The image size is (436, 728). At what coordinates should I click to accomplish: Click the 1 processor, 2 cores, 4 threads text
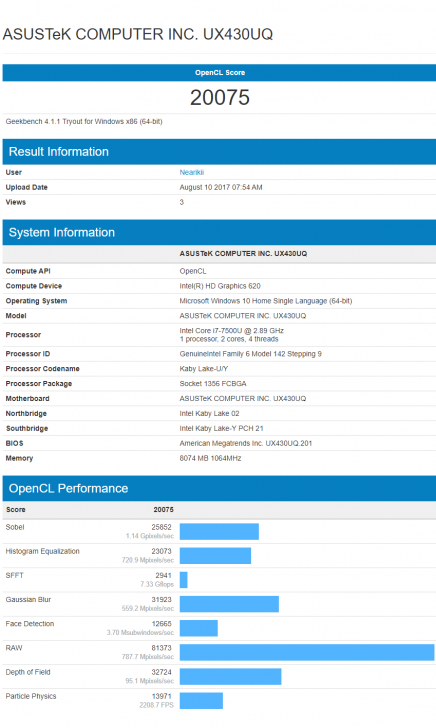click(x=229, y=339)
